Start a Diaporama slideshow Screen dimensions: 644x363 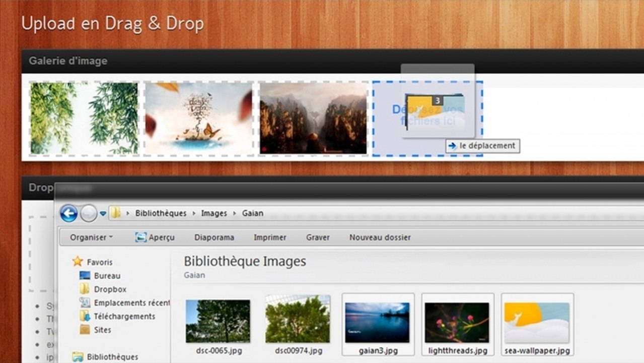[214, 237]
